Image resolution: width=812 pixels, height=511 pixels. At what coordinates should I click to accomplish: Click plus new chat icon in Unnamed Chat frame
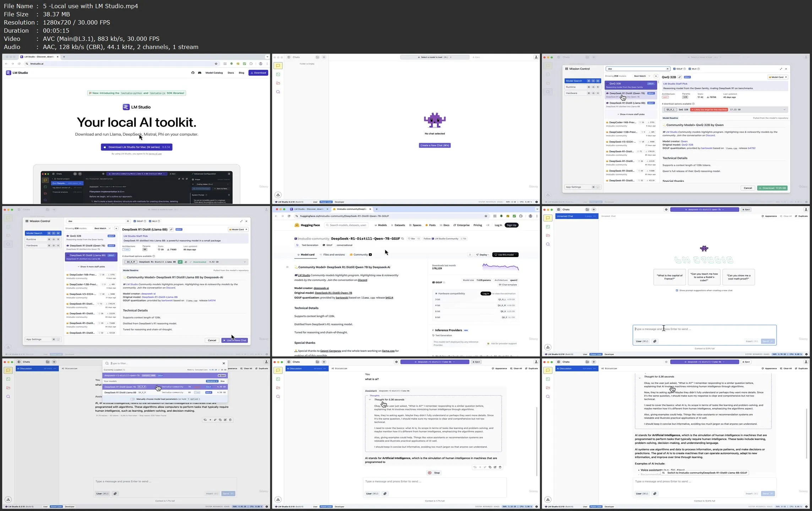594,210
